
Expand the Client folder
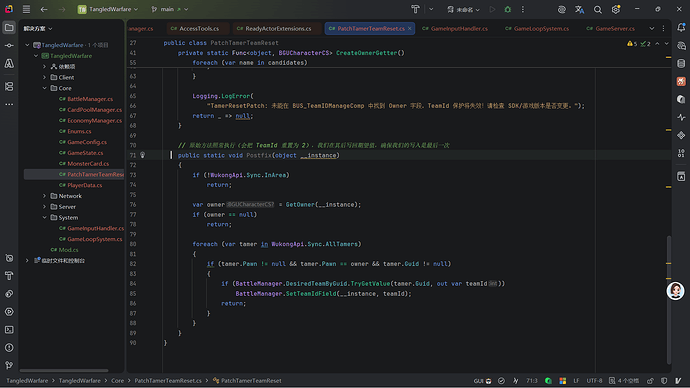44,77
